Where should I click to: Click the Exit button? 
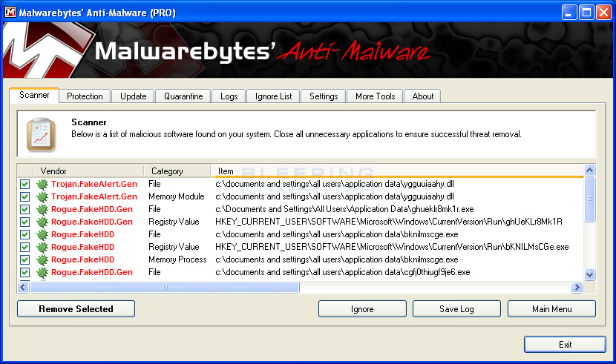click(565, 345)
